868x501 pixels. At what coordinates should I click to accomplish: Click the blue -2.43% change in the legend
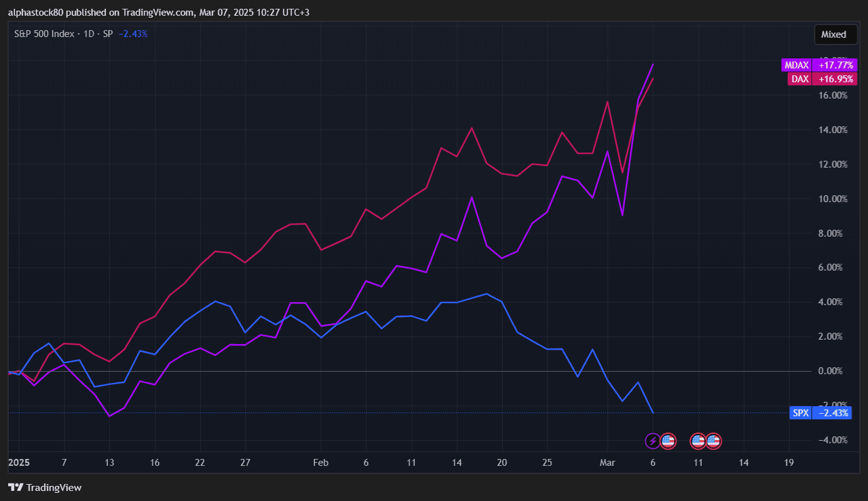point(132,34)
